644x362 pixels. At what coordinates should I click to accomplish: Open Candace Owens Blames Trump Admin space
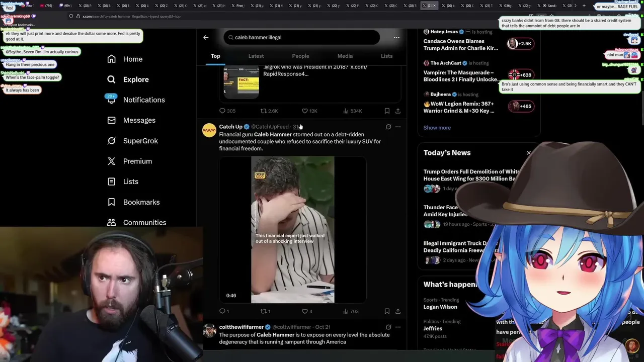460,45
